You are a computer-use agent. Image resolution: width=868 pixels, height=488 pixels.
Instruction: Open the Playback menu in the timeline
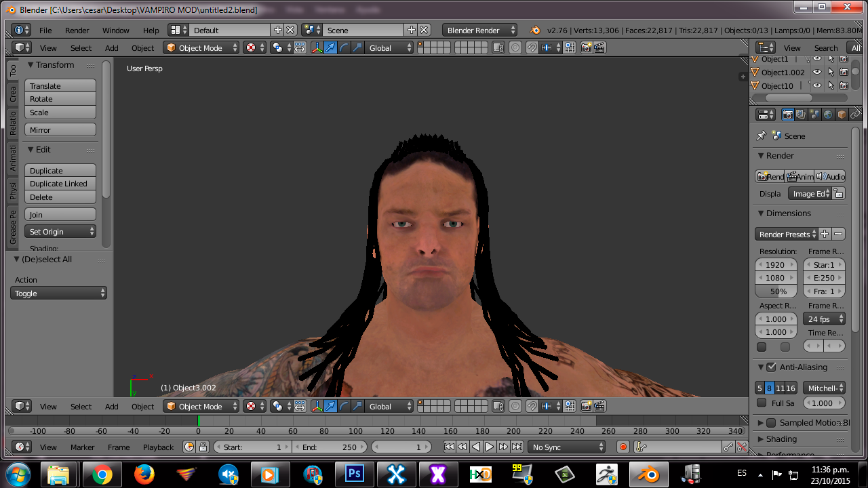coord(158,447)
